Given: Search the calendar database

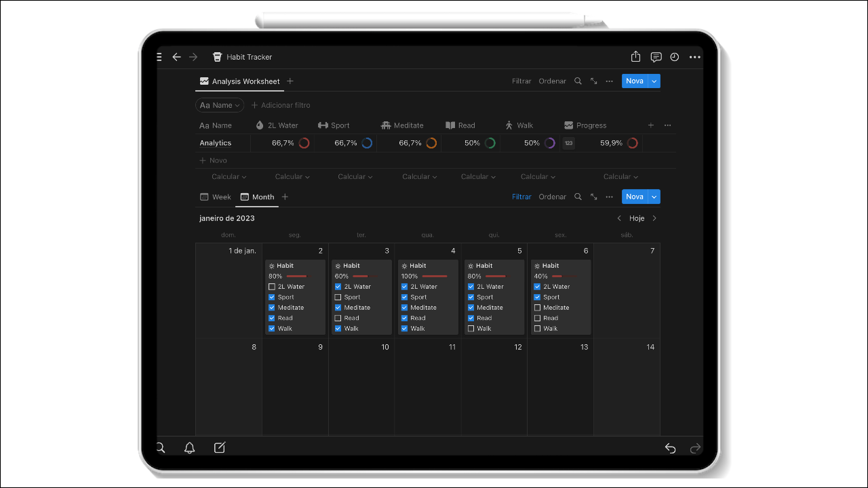Looking at the screenshot, I should (x=578, y=197).
